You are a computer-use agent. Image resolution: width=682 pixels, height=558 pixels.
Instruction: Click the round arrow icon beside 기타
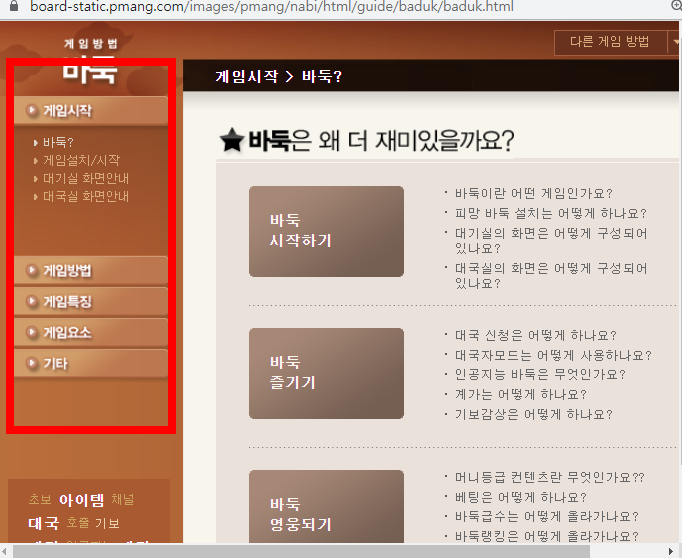tap(32, 363)
